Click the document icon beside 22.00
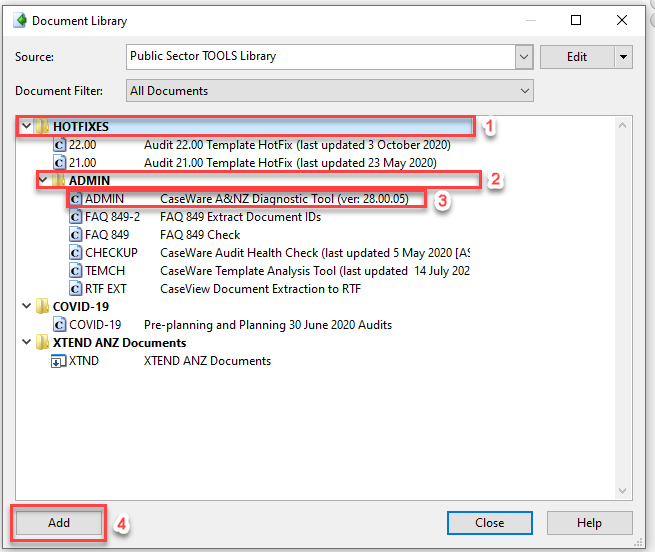Image resolution: width=655 pixels, height=552 pixels. [x=59, y=145]
